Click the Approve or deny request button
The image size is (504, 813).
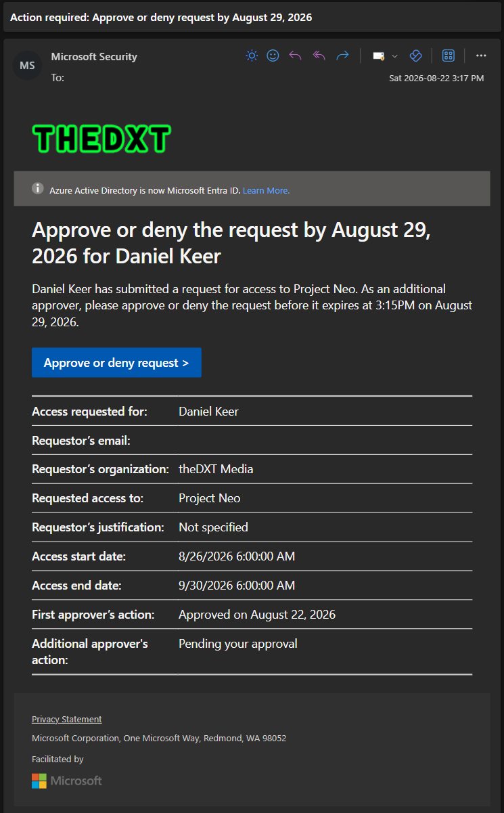[x=116, y=363]
